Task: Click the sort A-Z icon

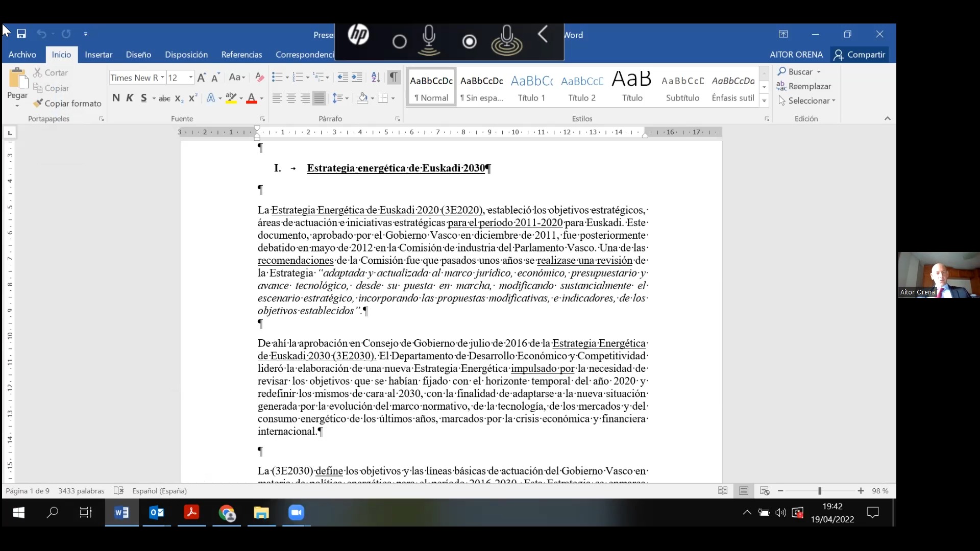Action: (376, 77)
